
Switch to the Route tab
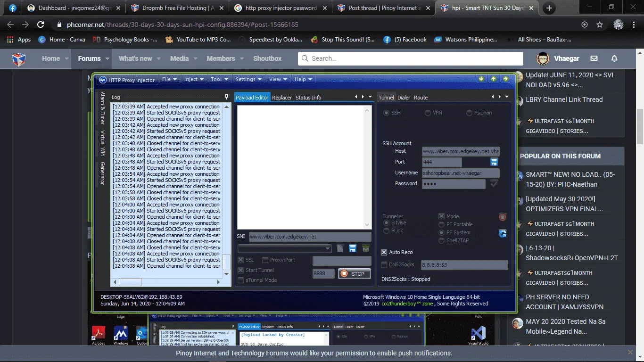pyautogui.click(x=421, y=98)
